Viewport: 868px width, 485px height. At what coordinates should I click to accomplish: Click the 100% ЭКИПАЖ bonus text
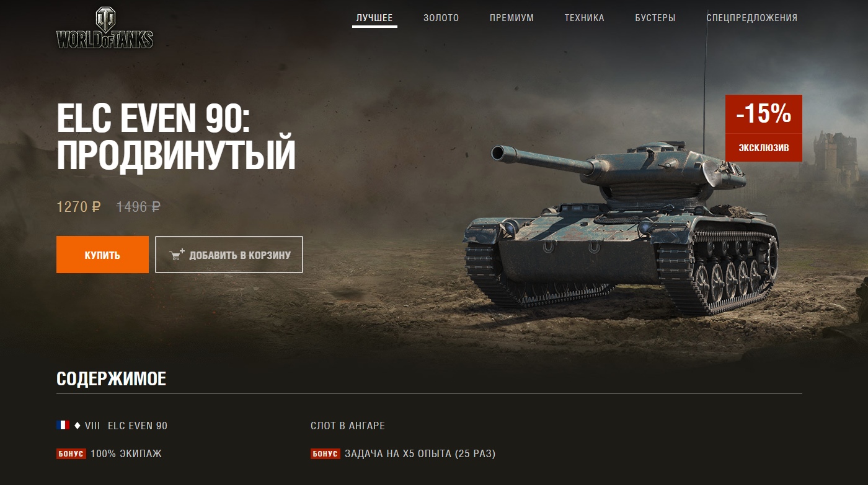point(126,453)
